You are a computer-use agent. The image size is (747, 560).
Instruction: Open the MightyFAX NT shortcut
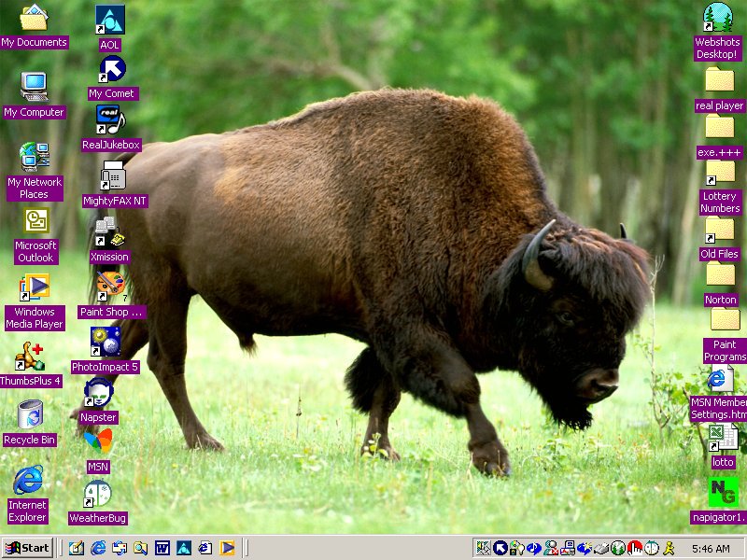pos(114,175)
